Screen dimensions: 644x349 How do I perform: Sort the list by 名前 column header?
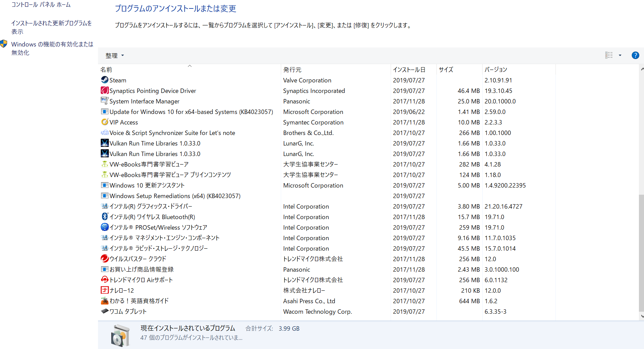point(106,70)
